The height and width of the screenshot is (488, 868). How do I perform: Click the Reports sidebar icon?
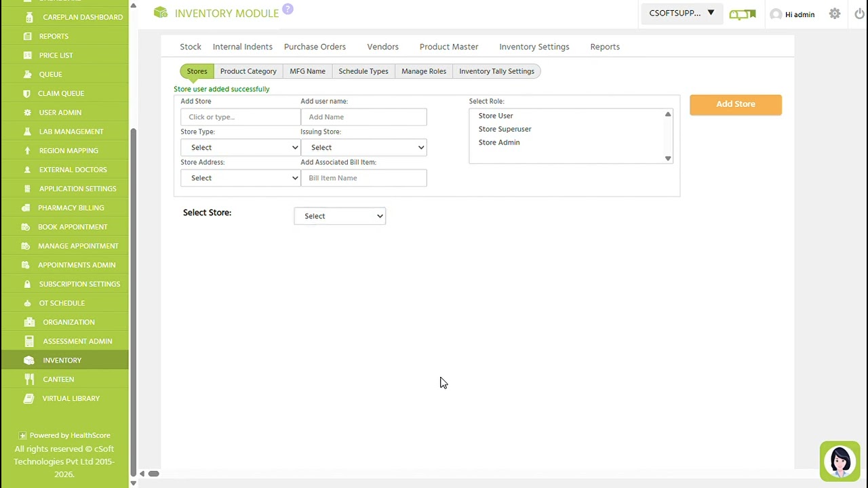point(27,36)
